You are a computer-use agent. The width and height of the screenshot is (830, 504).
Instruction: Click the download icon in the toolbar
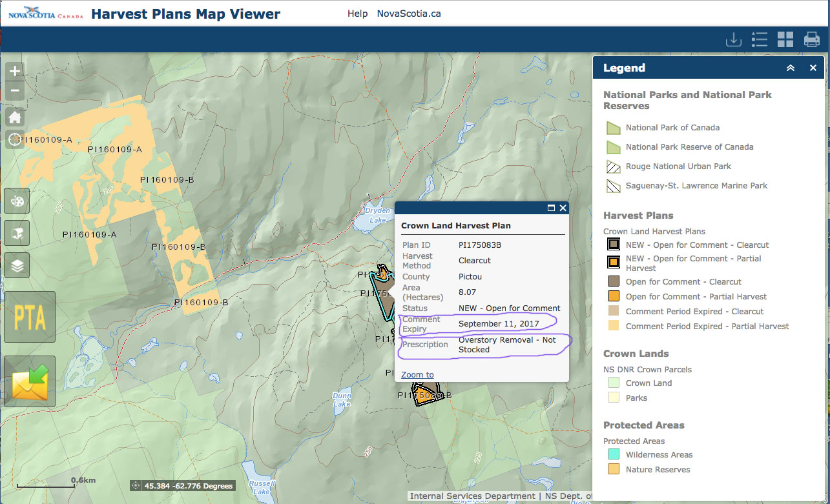click(x=733, y=39)
